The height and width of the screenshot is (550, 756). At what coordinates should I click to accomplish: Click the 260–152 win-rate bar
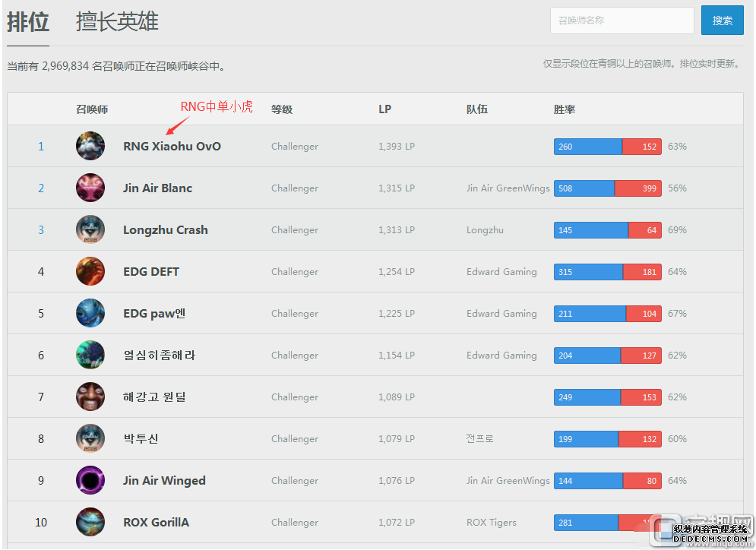[x=608, y=147]
